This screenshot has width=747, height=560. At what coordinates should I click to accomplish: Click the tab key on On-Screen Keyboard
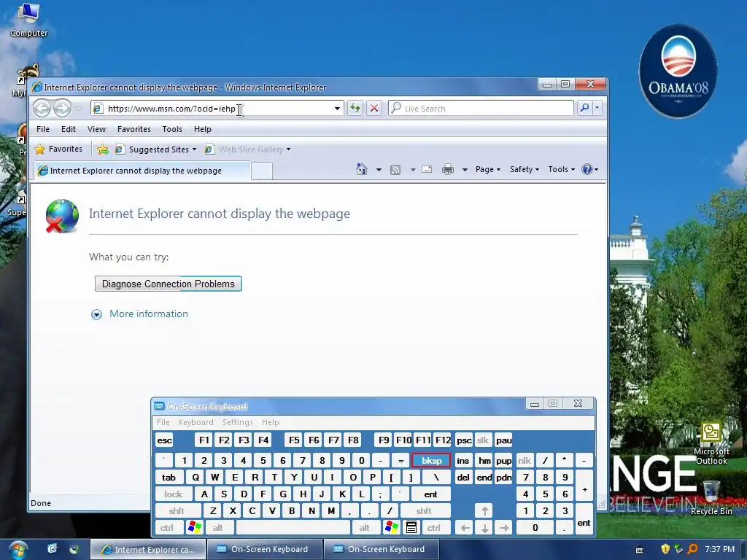point(169,477)
